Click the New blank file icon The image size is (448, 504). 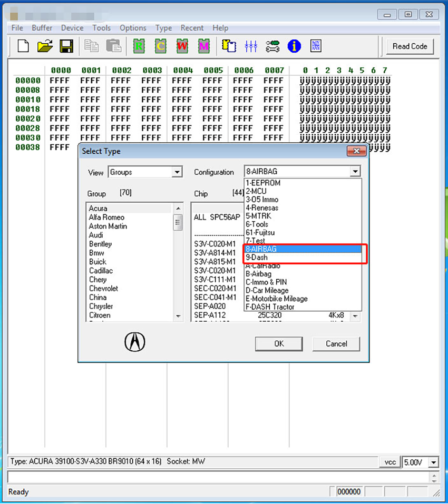pos(23,46)
